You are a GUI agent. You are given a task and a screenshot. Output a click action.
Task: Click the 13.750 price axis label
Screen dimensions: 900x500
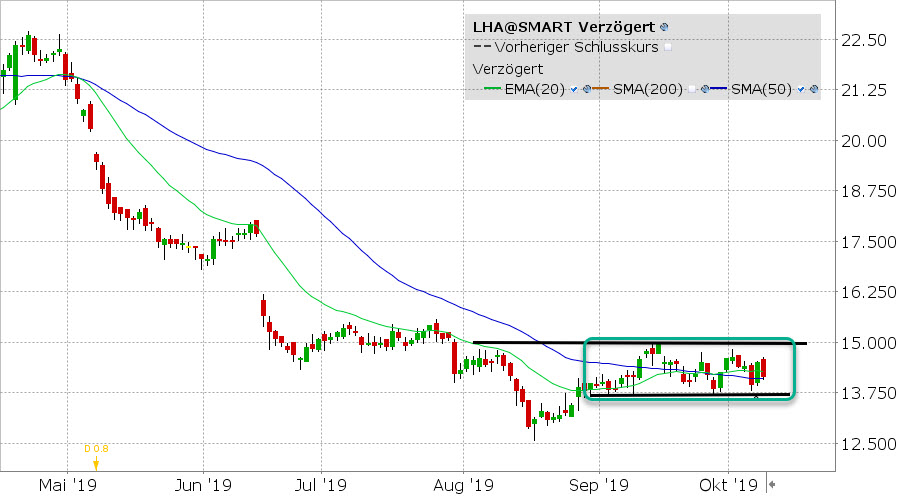click(868, 393)
